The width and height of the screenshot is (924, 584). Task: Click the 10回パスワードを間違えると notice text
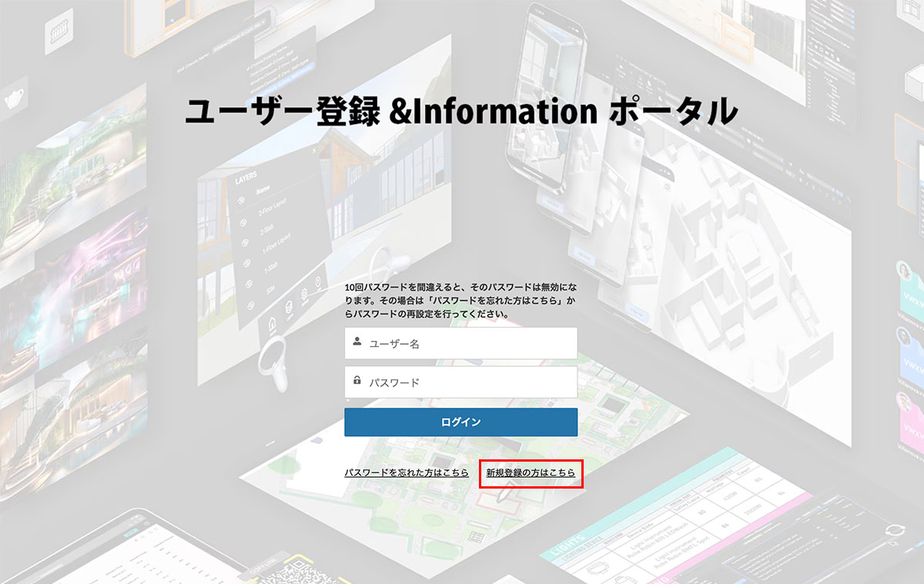[460, 300]
